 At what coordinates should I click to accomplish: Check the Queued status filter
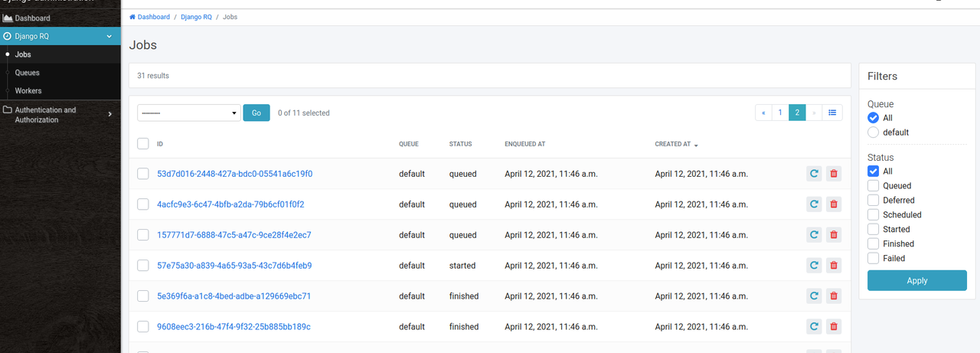[x=873, y=185]
